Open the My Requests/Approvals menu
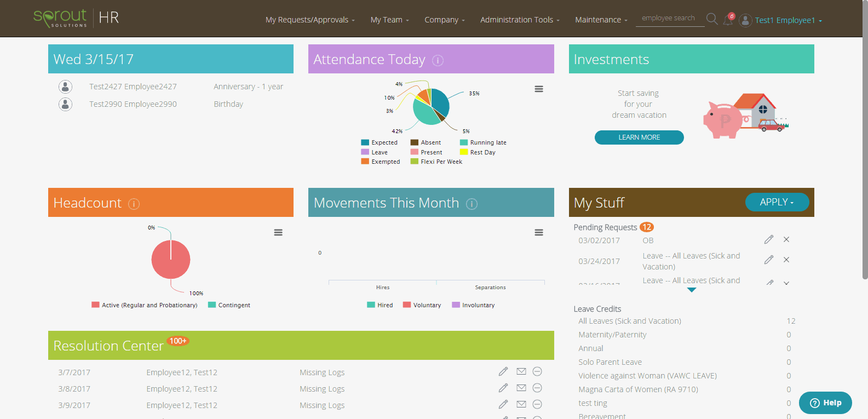This screenshot has height=419, width=868. tap(310, 20)
